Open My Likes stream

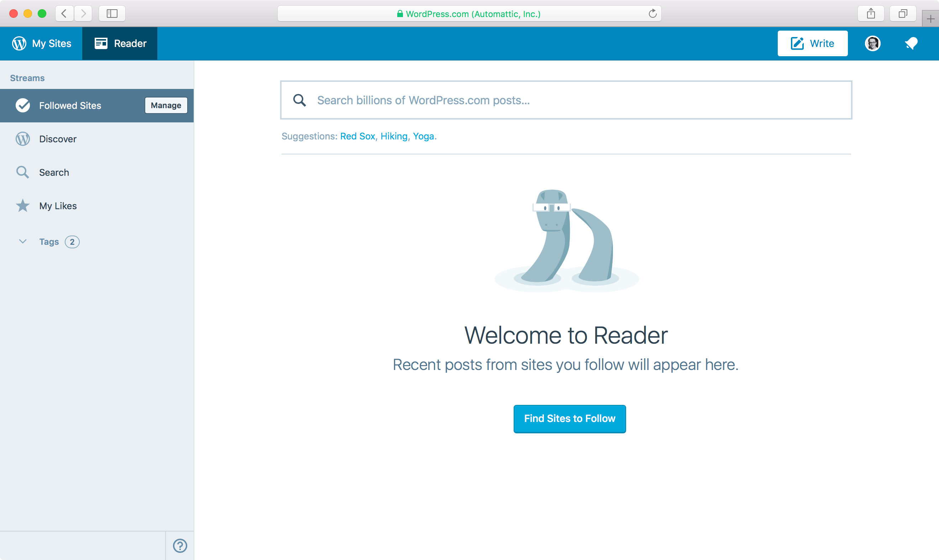coord(58,206)
